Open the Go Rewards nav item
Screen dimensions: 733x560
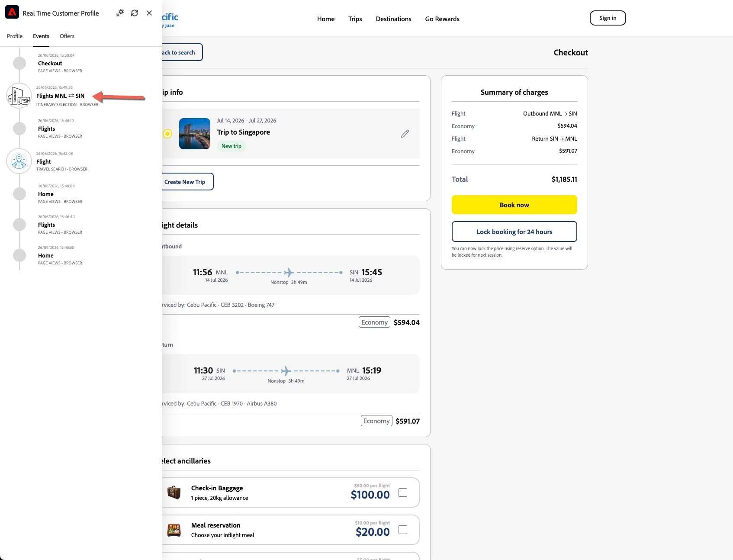click(442, 19)
